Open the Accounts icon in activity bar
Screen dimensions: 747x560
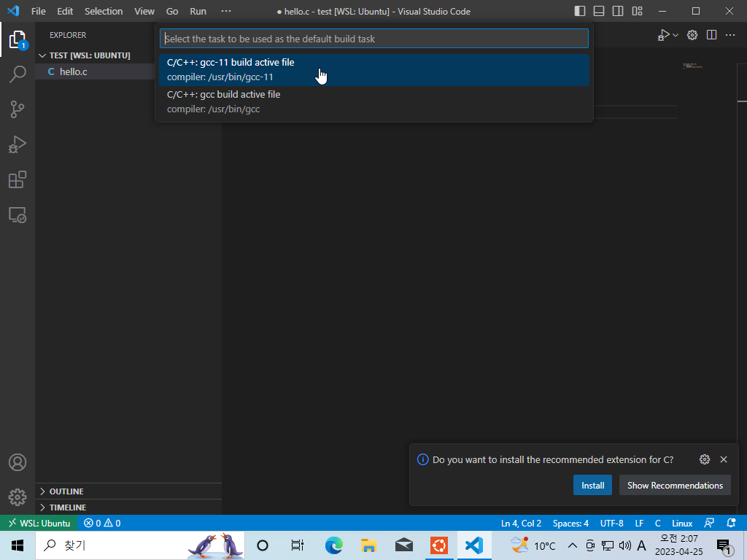[18, 462]
